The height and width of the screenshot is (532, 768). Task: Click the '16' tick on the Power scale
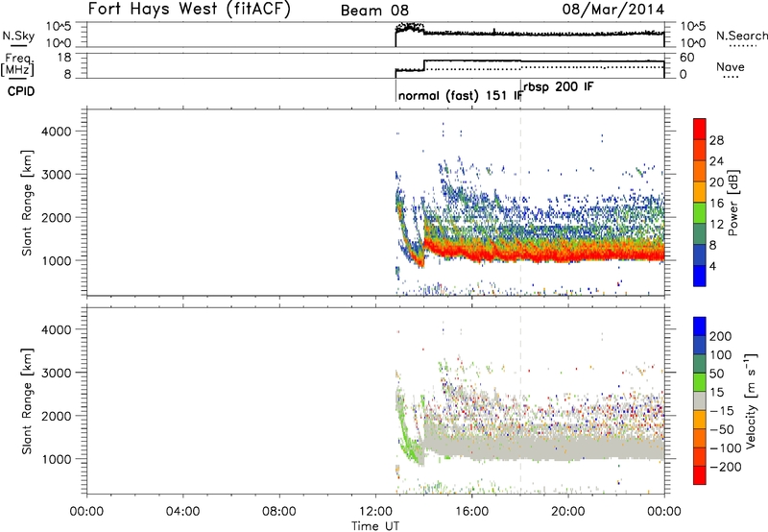tap(716, 204)
